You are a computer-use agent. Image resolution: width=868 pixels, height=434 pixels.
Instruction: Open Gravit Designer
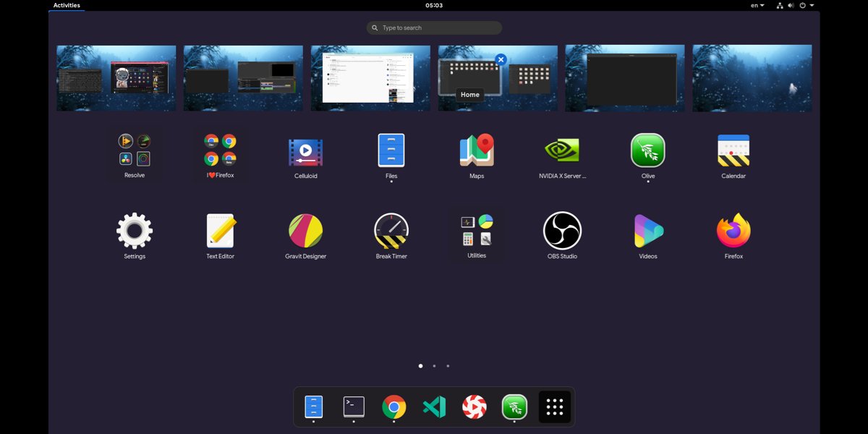(305, 236)
